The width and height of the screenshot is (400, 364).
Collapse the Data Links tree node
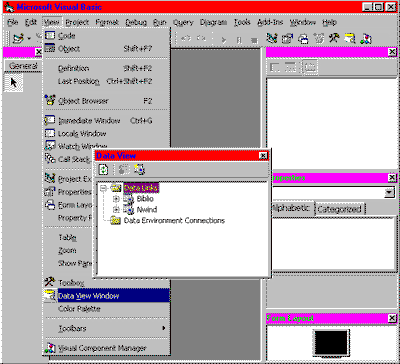pos(104,188)
